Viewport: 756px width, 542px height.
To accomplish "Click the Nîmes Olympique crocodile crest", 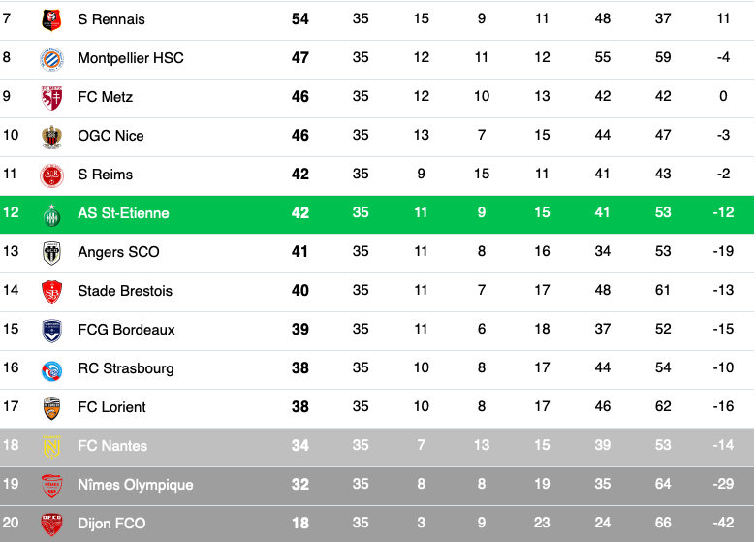I will pos(51,486).
